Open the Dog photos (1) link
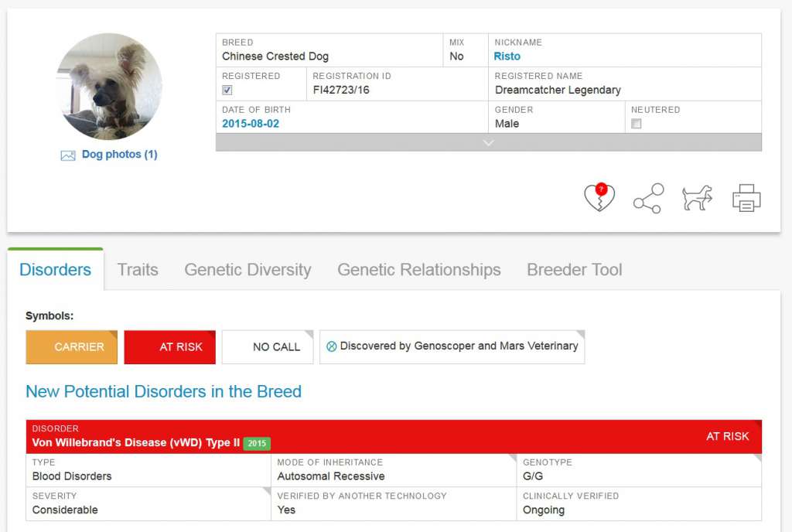Viewport: 792px width, 532px height. pyautogui.click(x=119, y=155)
